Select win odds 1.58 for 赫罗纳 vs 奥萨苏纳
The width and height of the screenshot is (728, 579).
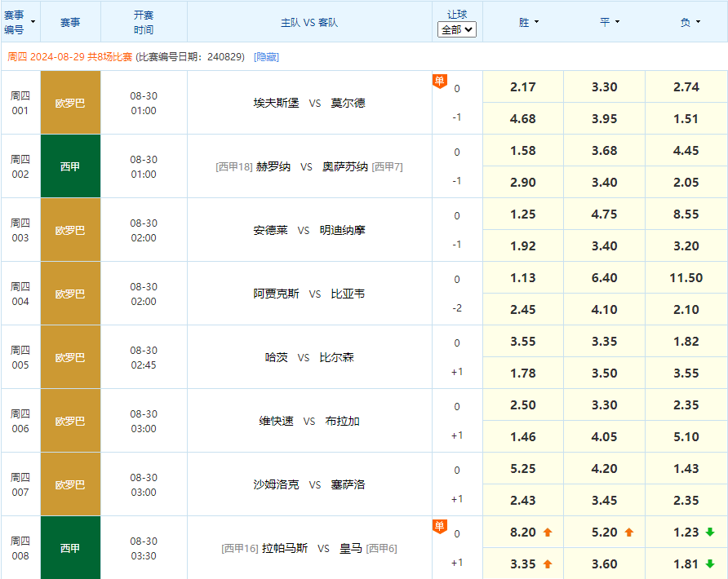pyautogui.click(x=523, y=150)
